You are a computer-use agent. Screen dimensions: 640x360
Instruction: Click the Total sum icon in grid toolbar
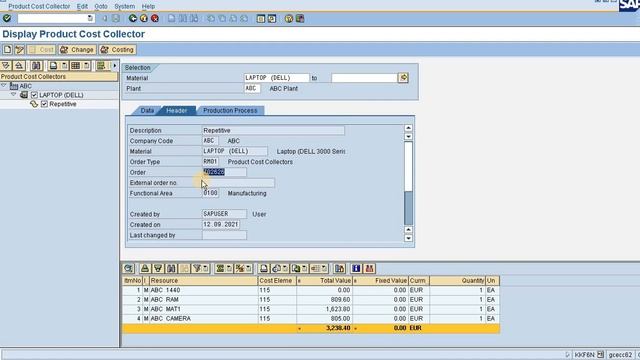click(220, 269)
